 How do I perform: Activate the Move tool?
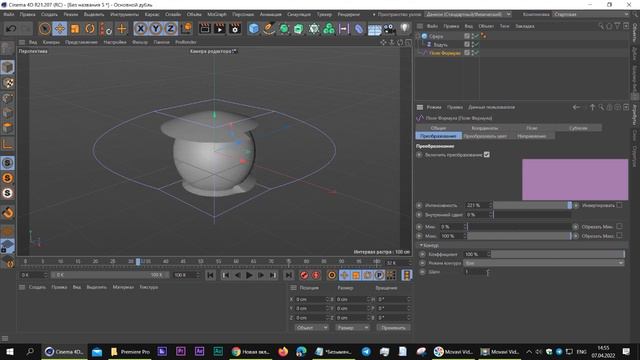tap(60, 29)
